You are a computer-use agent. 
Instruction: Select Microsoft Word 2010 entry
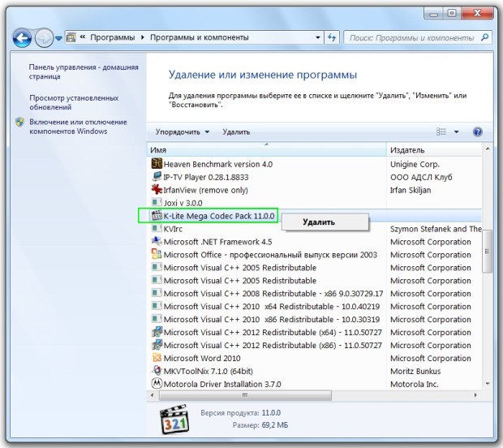(202, 358)
